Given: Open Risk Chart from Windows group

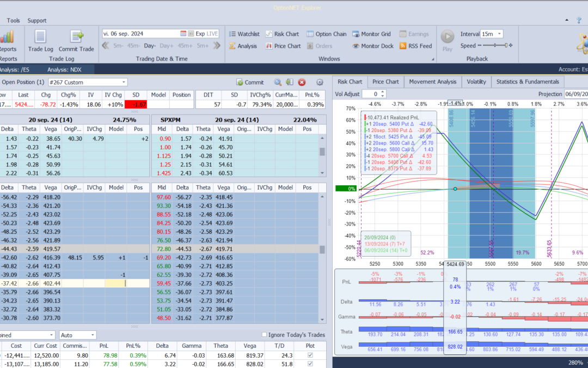Looking at the screenshot, I should point(282,34).
